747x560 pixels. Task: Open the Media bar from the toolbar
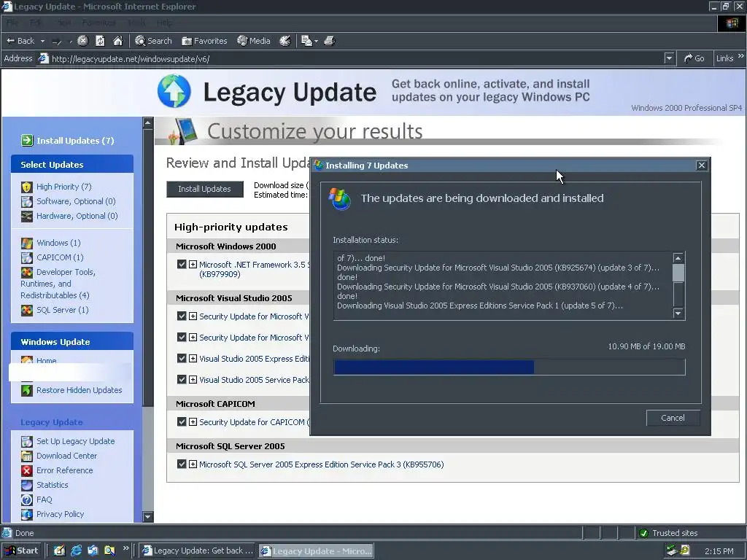point(253,41)
